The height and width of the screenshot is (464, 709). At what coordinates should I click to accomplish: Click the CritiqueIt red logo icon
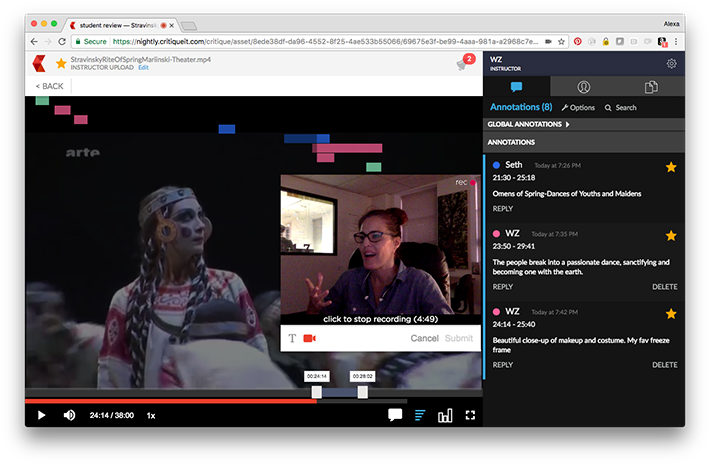coord(39,63)
